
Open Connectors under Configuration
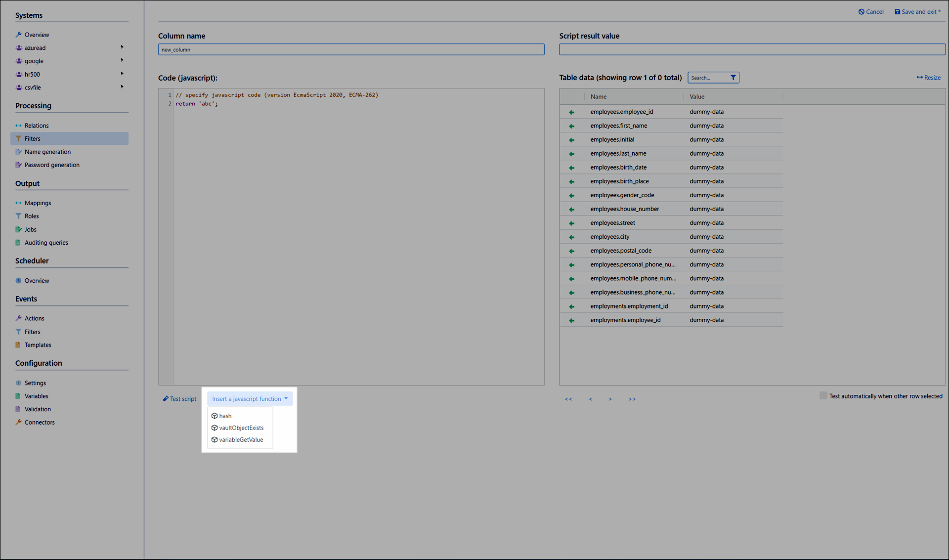coord(40,423)
